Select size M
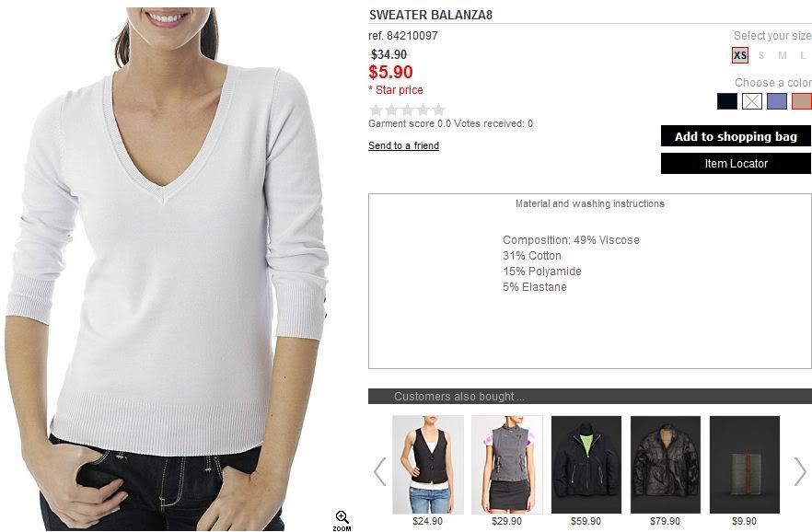 coord(782,55)
